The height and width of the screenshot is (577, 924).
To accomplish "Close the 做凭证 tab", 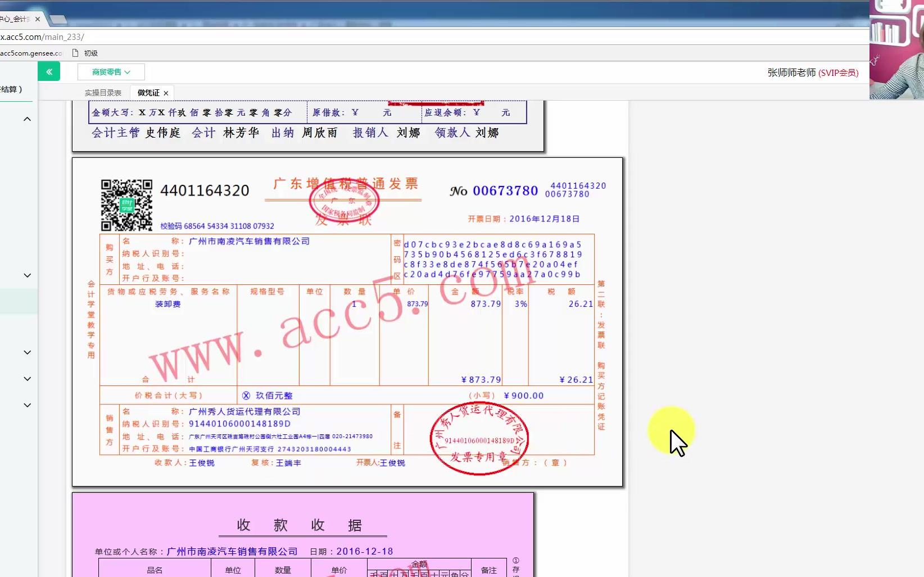I will point(166,92).
